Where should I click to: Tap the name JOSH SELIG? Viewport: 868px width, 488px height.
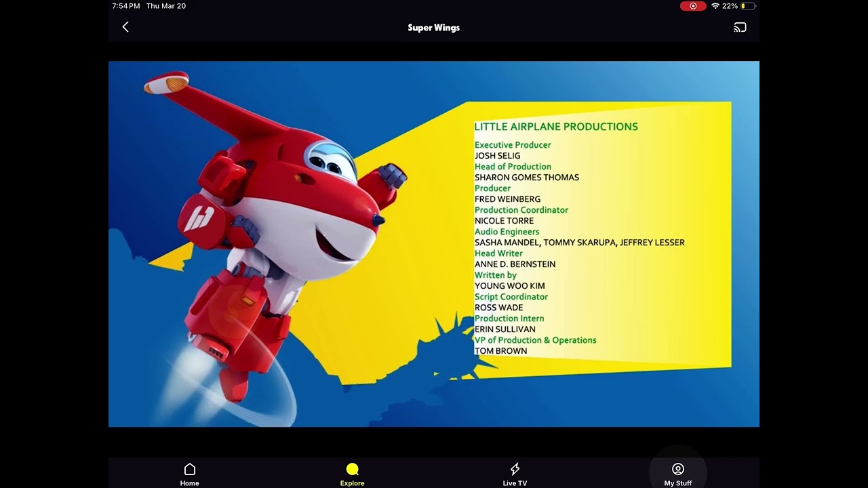[x=498, y=156]
